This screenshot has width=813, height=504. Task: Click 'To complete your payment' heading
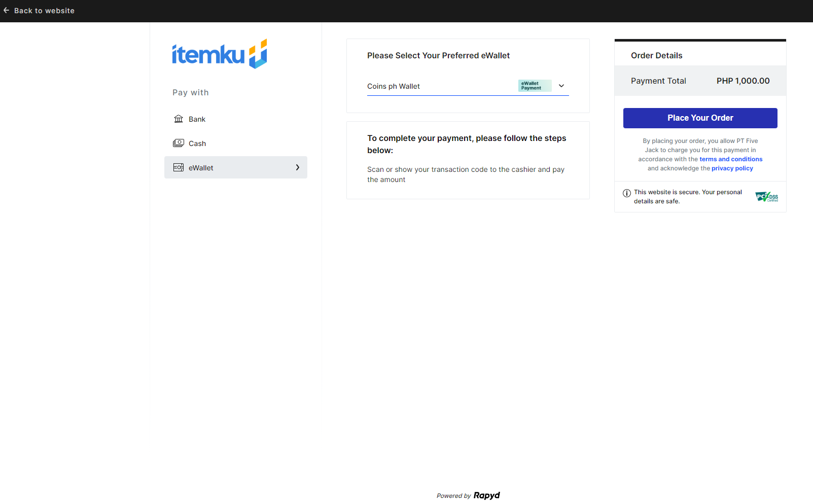(x=467, y=144)
